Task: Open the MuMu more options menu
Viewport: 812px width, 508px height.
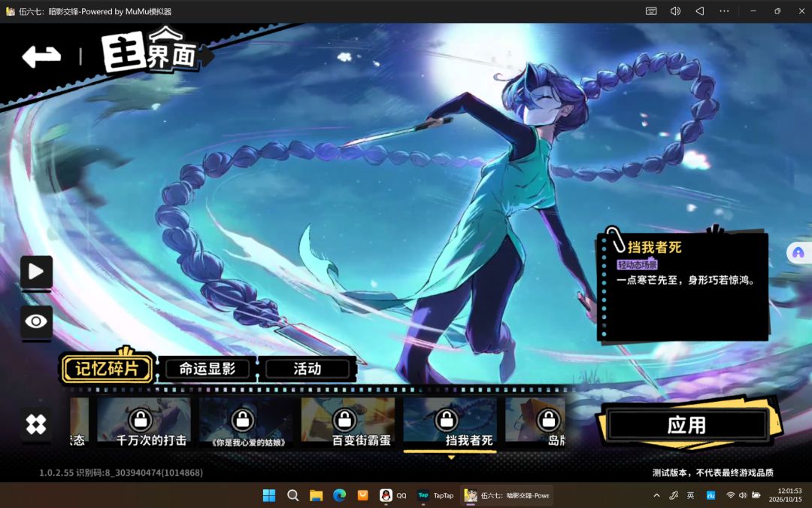Action: click(x=724, y=11)
